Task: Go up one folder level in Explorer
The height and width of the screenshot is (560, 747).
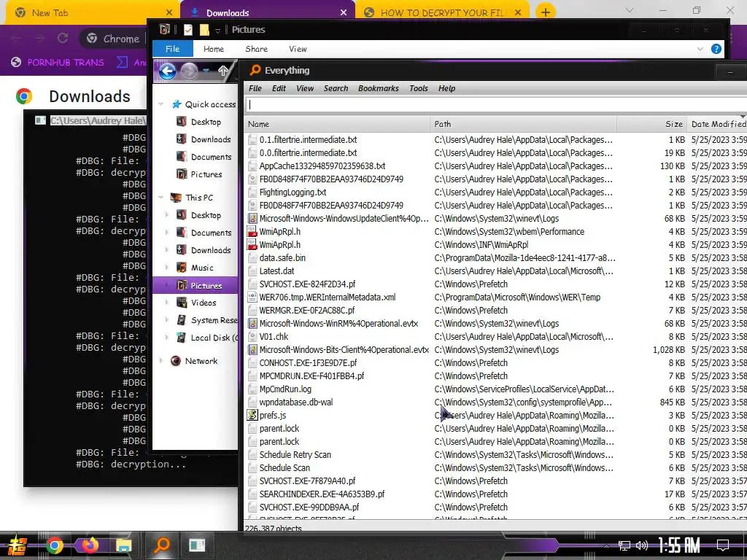Action: coord(223,71)
